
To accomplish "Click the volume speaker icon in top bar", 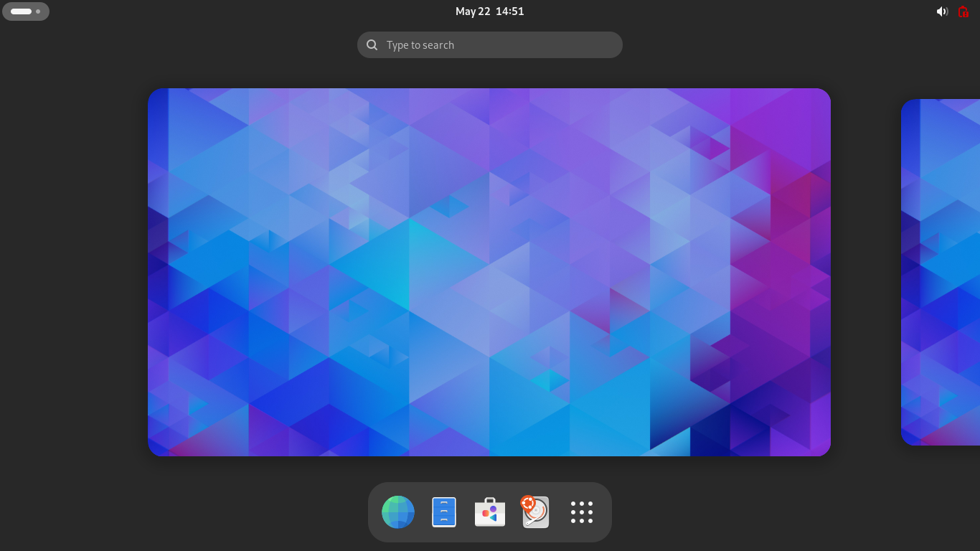I will pyautogui.click(x=942, y=11).
